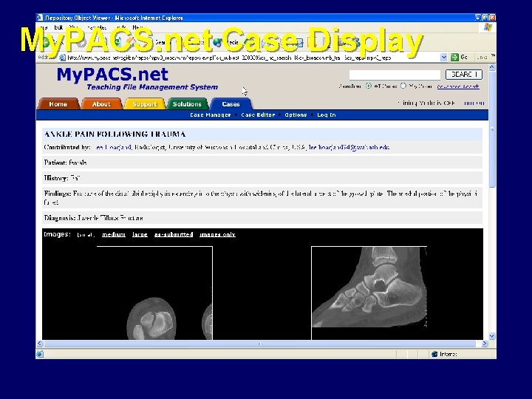The image size is (532, 399).
Task: Open the sagittal foot CT thumbnail
Action: point(369,293)
